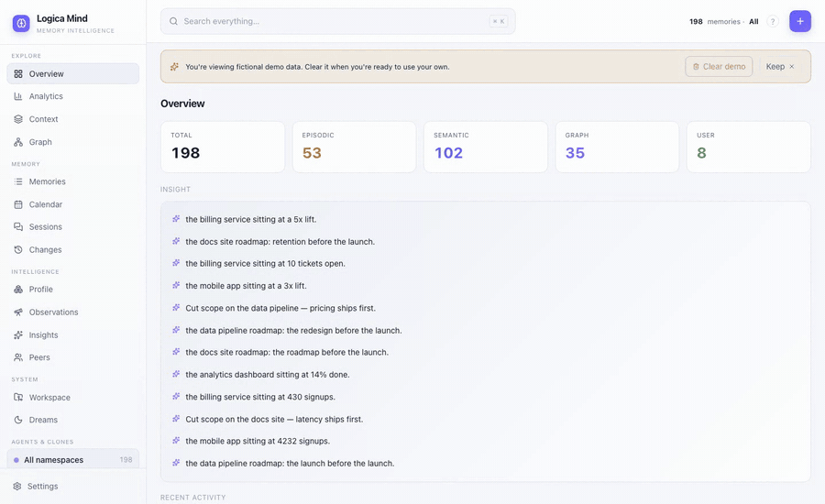Viewport: 825px width, 504px height.
Task: Go to the Graph view
Action: point(73,142)
